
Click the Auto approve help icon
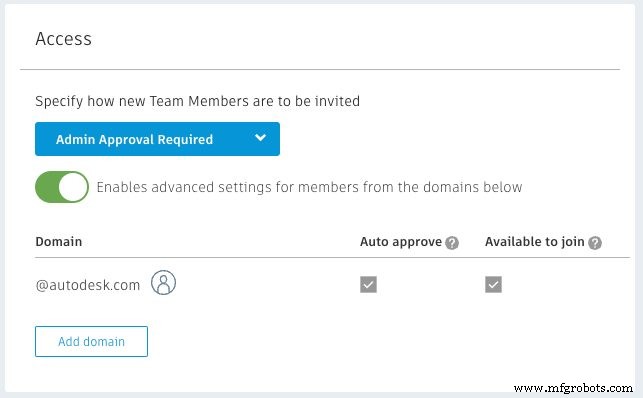pyautogui.click(x=452, y=243)
